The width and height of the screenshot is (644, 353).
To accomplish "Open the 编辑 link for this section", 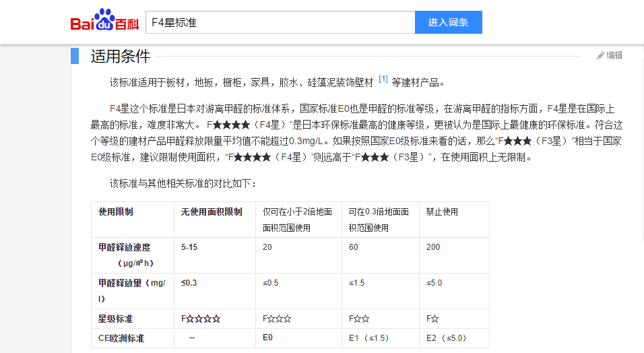I will (614, 56).
